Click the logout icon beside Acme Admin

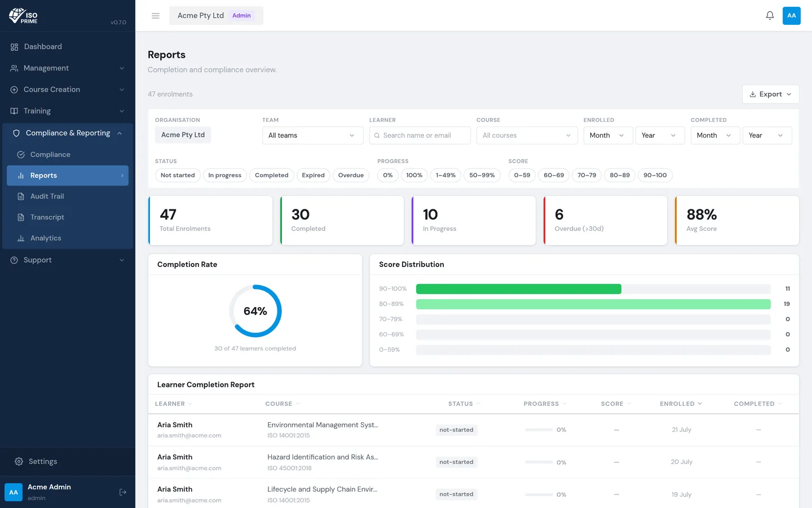[x=123, y=492]
